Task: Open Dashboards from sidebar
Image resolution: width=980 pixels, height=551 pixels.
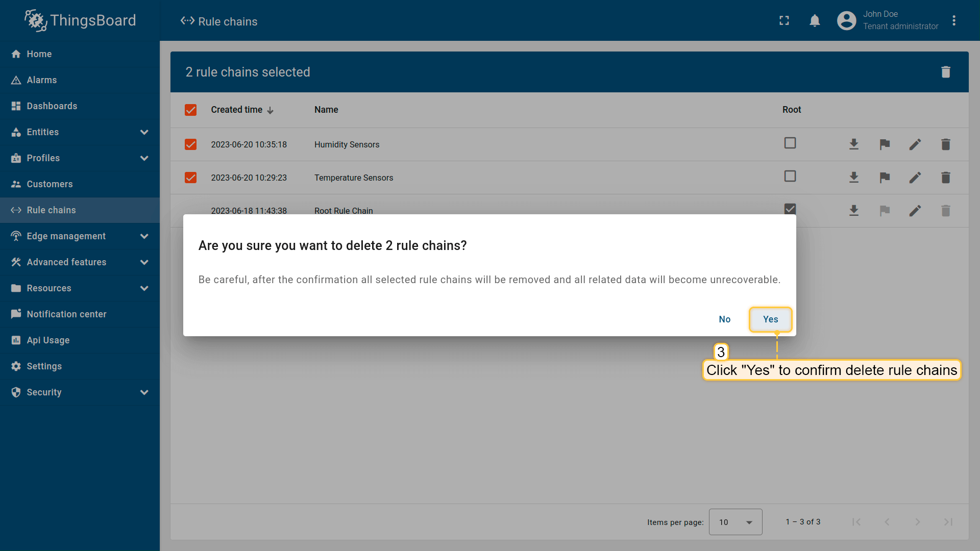Action: pos(52,106)
